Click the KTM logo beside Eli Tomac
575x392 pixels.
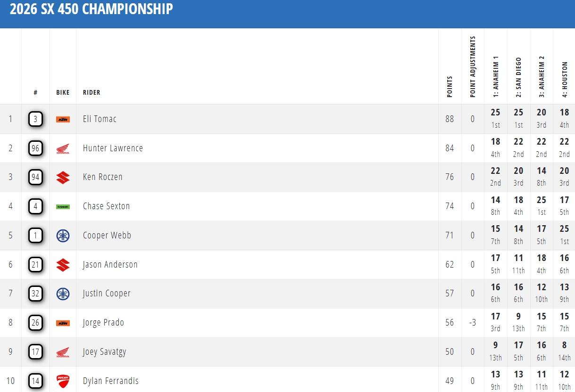click(x=63, y=119)
